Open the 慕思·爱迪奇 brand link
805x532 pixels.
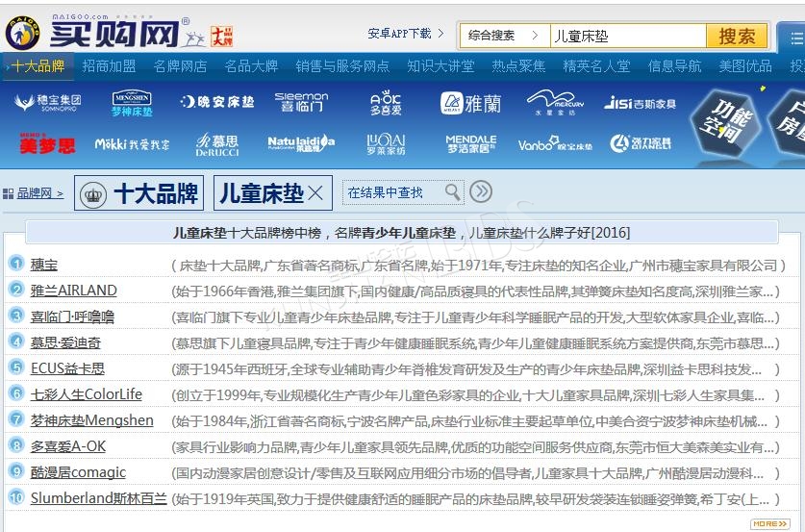(x=65, y=342)
